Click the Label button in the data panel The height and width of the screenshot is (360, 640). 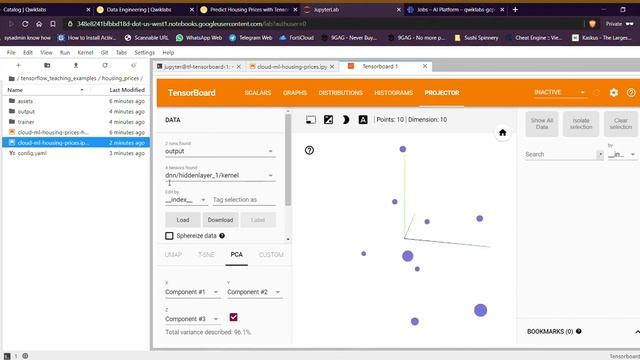(x=258, y=220)
